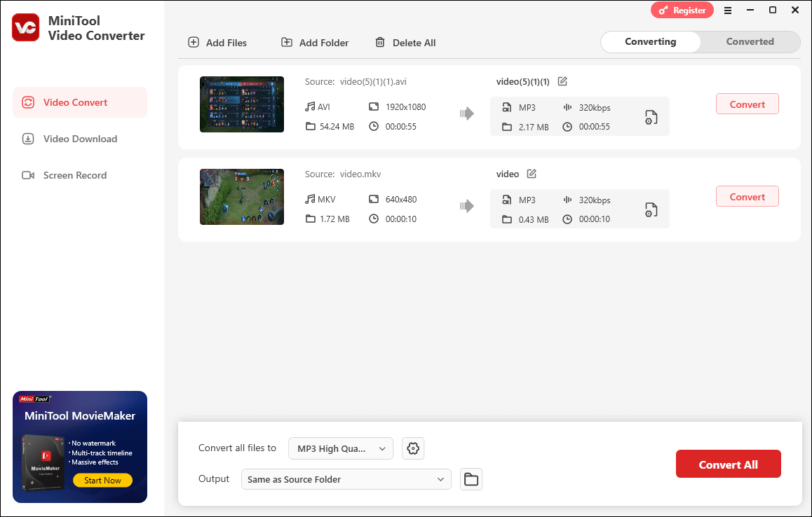Screen dimensions: 812x517
Task: Expand the MP3 High Quality format dropdown
Action: (341, 448)
